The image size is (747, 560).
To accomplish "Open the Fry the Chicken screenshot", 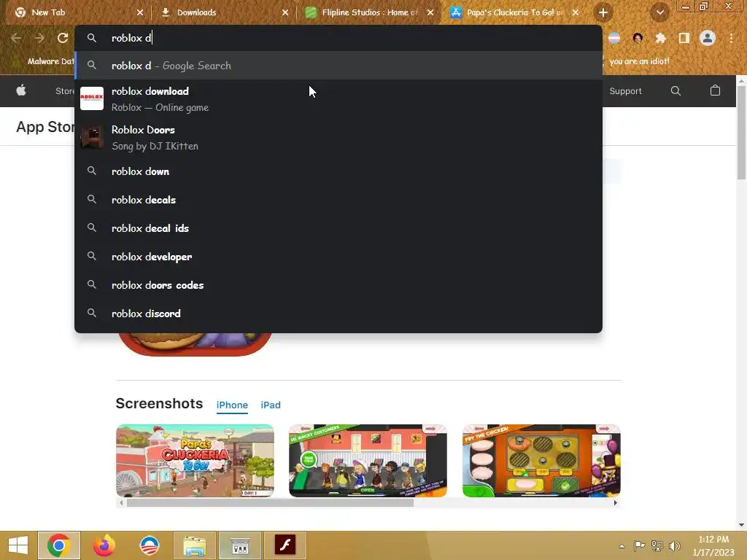I will pos(541,461).
